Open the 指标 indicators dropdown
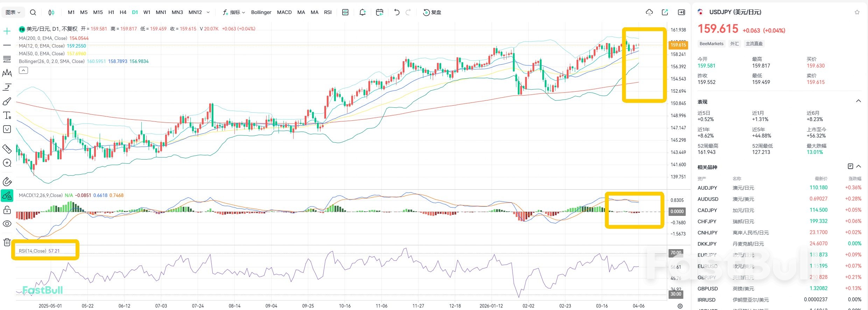Image resolution: width=868 pixels, height=310 pixels. coord(234,12)
